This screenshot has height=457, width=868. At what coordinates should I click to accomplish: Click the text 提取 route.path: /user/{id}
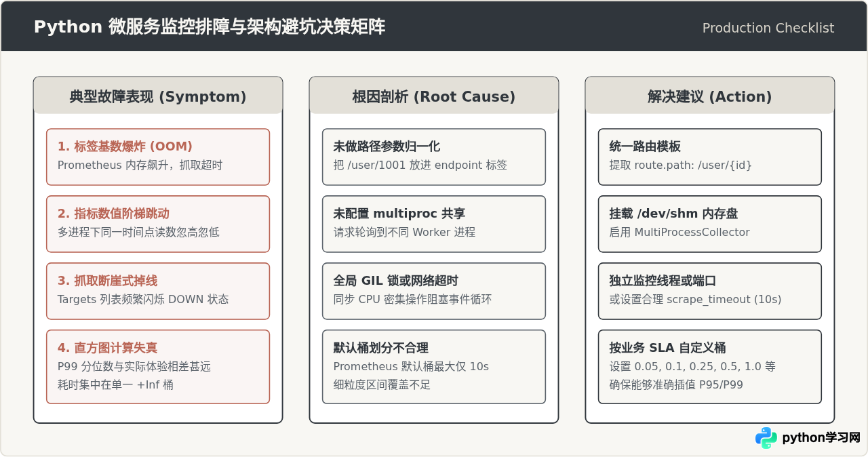(x=681, y=165)
